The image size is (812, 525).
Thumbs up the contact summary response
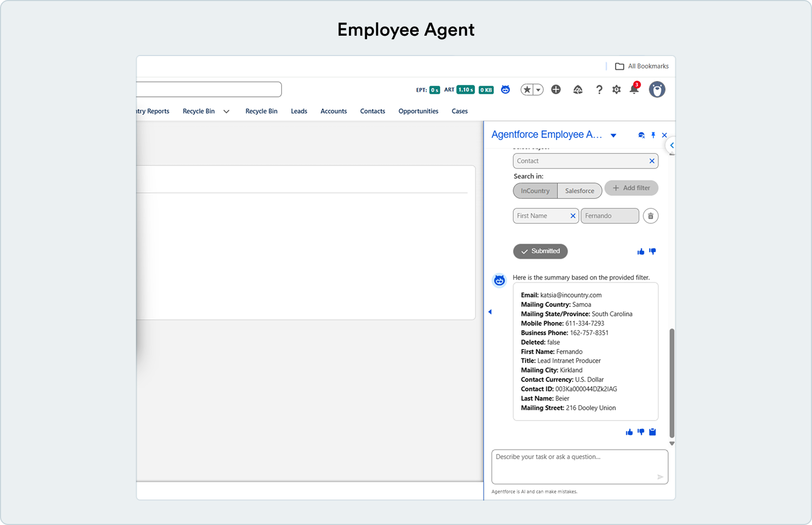pyautogui.click(x=629, y=432)
